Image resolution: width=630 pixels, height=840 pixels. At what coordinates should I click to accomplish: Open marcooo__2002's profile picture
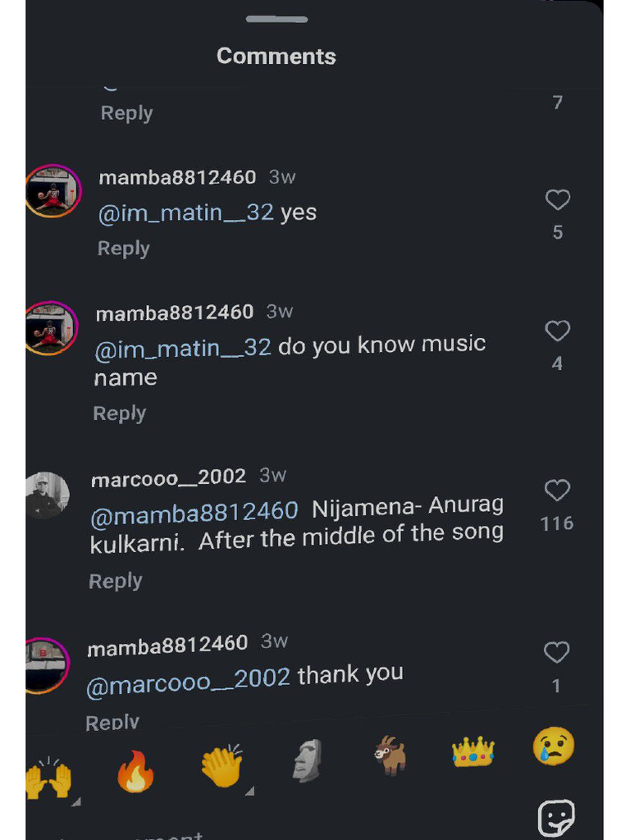point(48,495)
